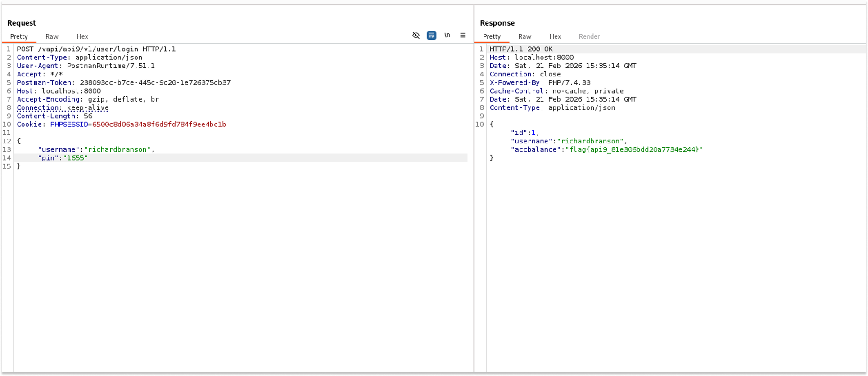Click the red PHPSESSID cookie value
Viewport: 868px width, 376px height.
tap(159, 125)
